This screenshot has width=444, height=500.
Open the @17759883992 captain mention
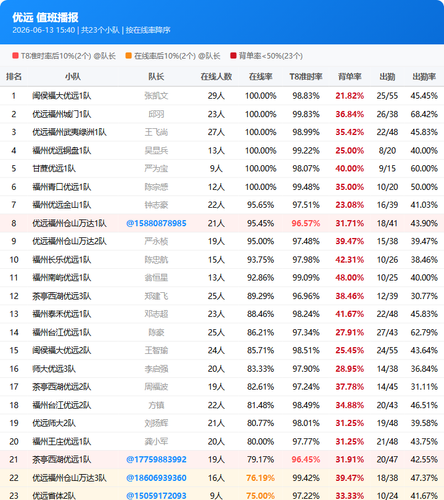pyautogui.click(x=156, y=460)
